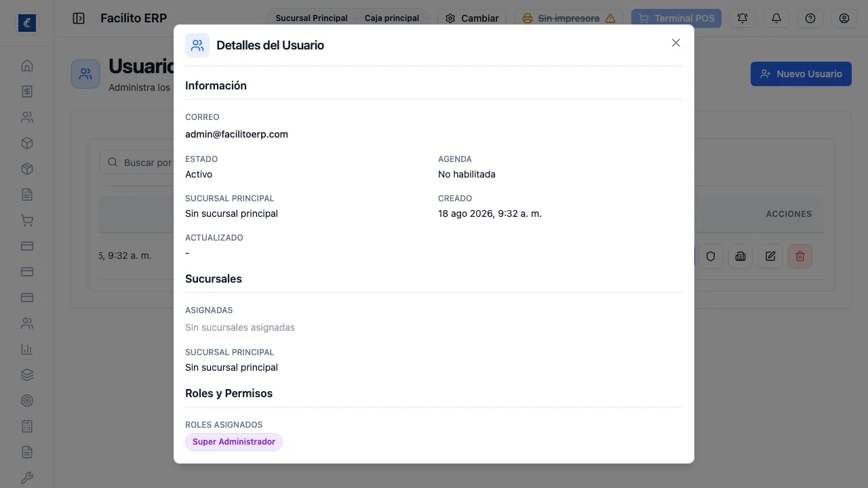
Task: Click the Activo status value
Action: 199,174
